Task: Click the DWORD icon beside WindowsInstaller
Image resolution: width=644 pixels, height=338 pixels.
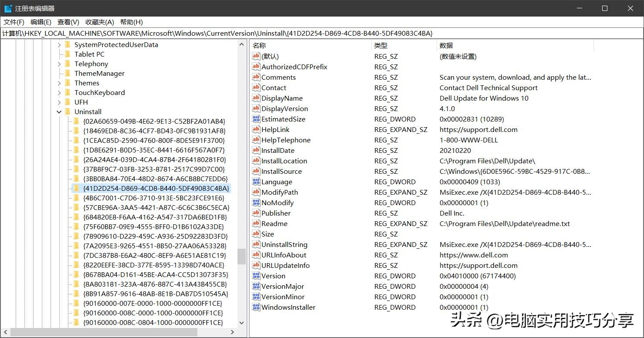Action: coord(256,307)
